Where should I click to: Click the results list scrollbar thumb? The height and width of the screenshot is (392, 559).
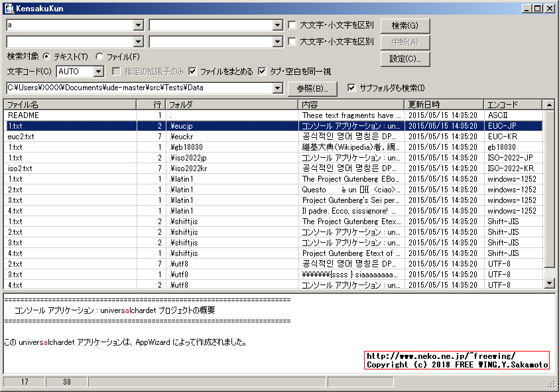[549, 188]
